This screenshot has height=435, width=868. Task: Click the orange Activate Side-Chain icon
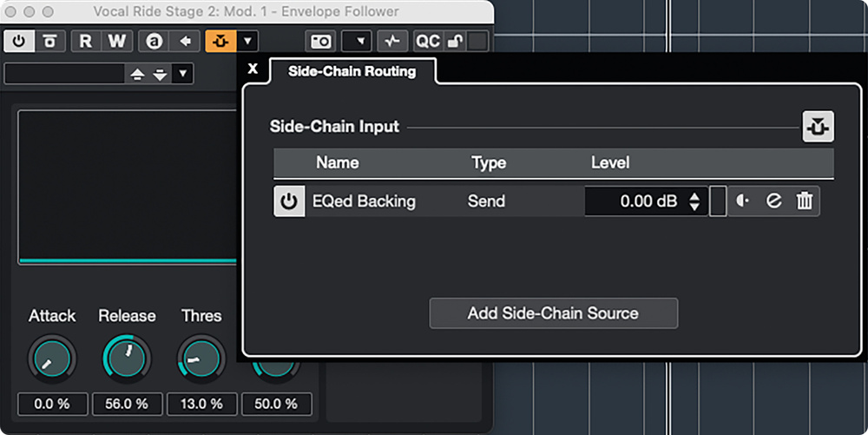tap(220, 41)
